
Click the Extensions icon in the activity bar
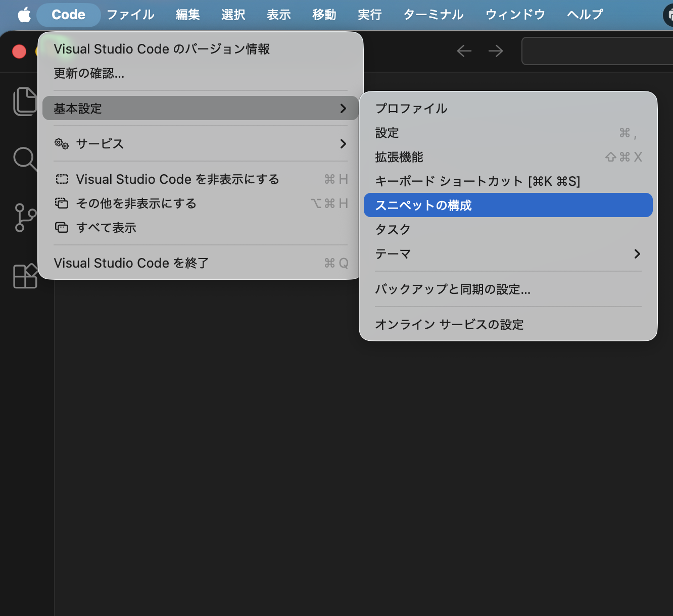pyautogui.click(x=25, y=276)
